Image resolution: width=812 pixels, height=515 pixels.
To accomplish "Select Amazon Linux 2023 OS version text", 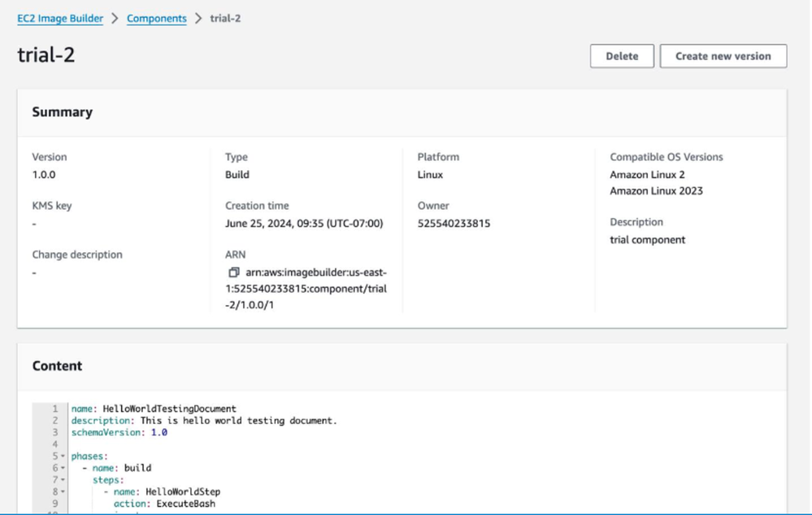I will (656, 190).
